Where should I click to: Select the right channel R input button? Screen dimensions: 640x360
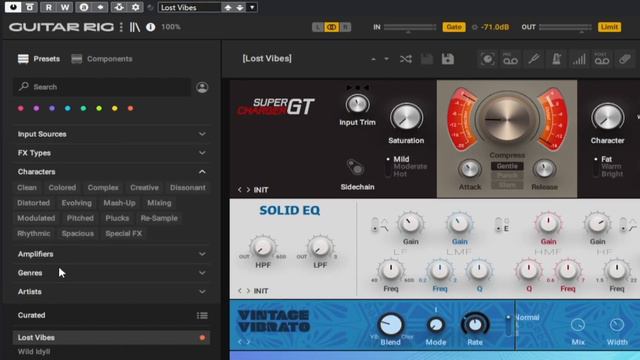pos(345,27)
